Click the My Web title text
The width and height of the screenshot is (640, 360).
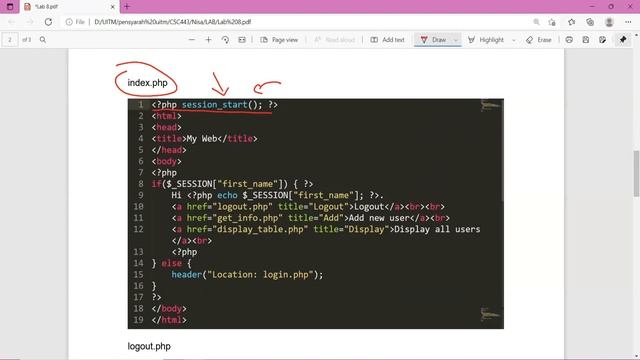click(202, 139)
